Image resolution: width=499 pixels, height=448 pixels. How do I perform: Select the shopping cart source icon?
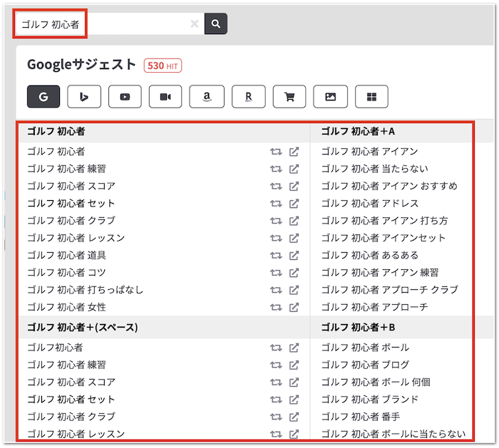click(x=289, y=96)
